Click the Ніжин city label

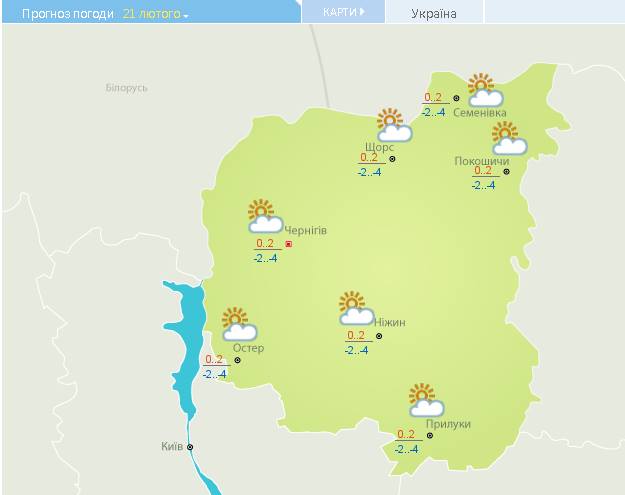click(390, 322)
